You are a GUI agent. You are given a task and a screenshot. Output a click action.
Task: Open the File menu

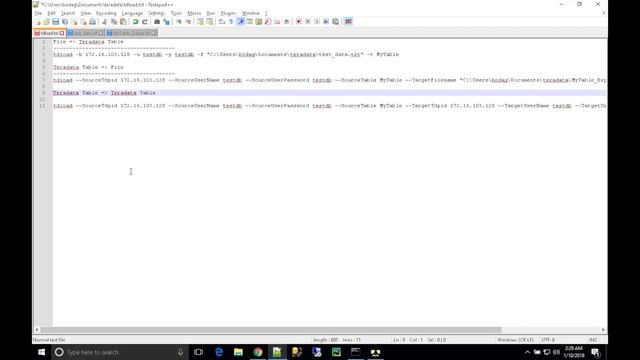pos(38,13)
